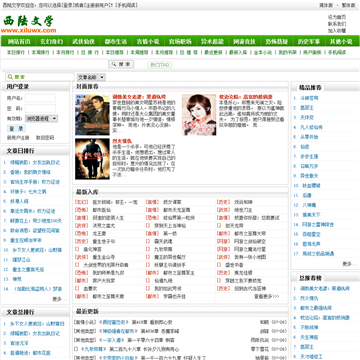
Task: Open the woman portrait book cover thumbnail
Action: pos(199,115)
